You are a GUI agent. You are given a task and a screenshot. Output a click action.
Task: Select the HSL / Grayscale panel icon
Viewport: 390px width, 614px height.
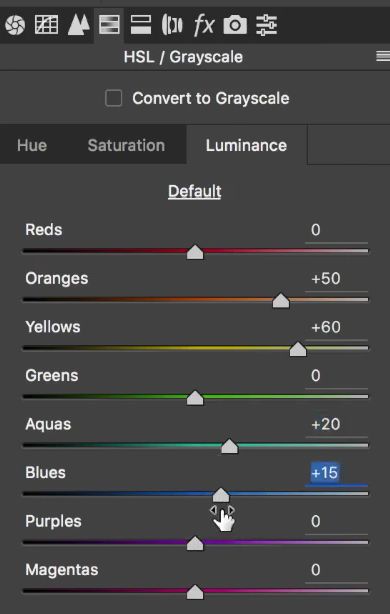[109, 25]
